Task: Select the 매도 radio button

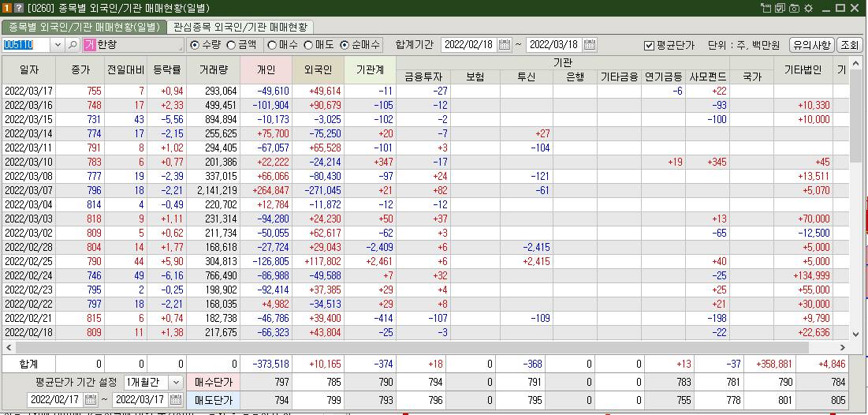Action: [x=308, y=45]
